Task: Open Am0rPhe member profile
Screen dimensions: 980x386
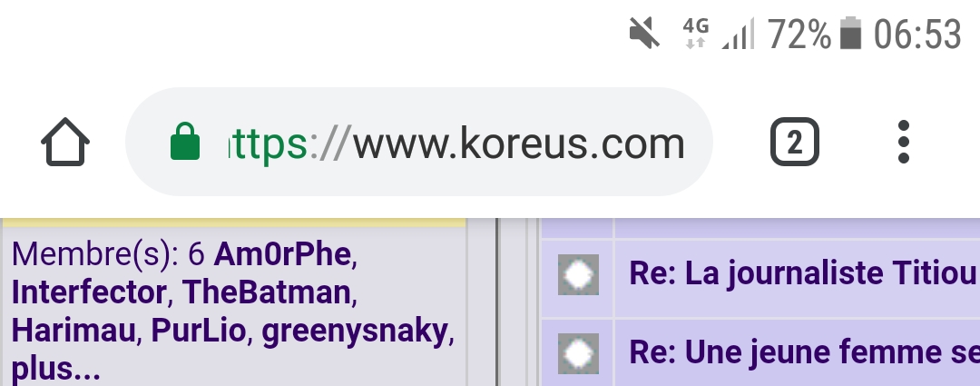Action: tap(281, 254)
